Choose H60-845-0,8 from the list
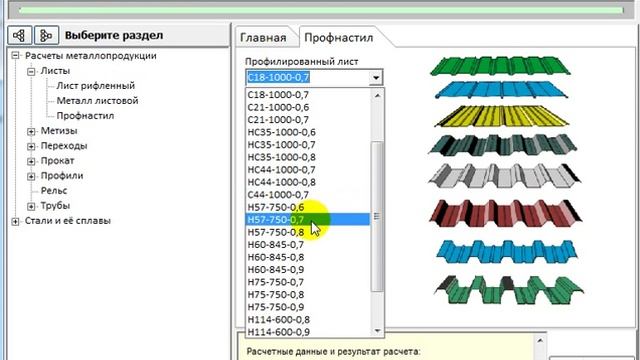 tap(308, 257)
